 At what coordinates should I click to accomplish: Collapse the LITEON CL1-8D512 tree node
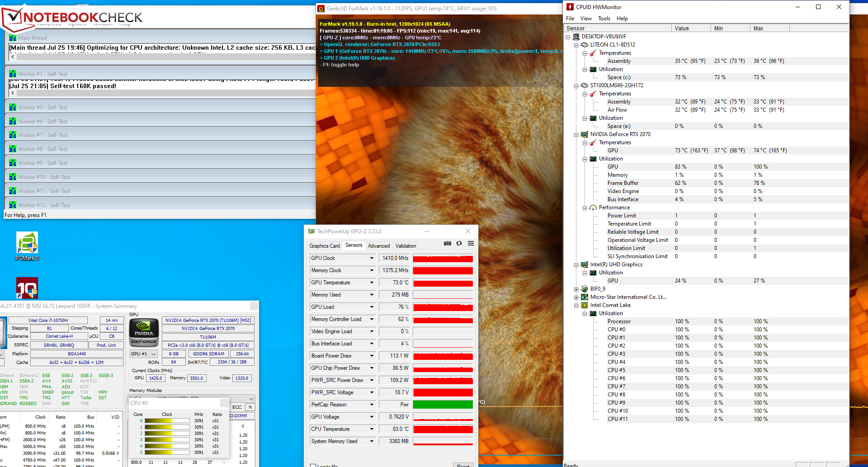pos(576,45)
